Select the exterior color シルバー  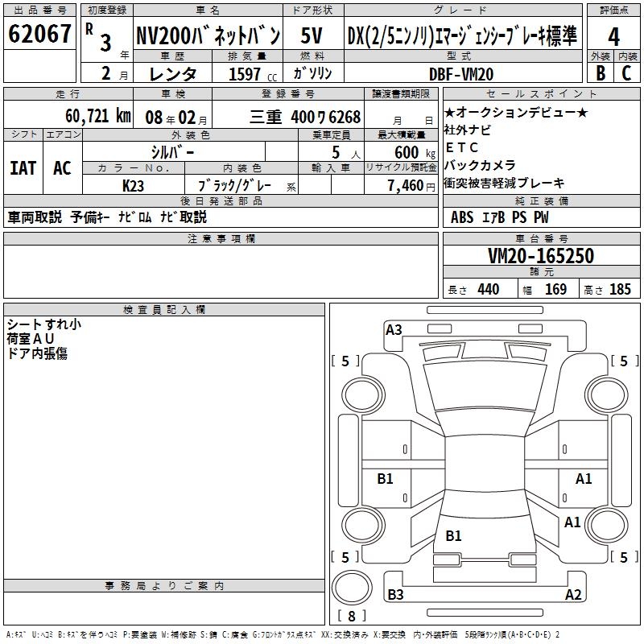pos(172,152)
